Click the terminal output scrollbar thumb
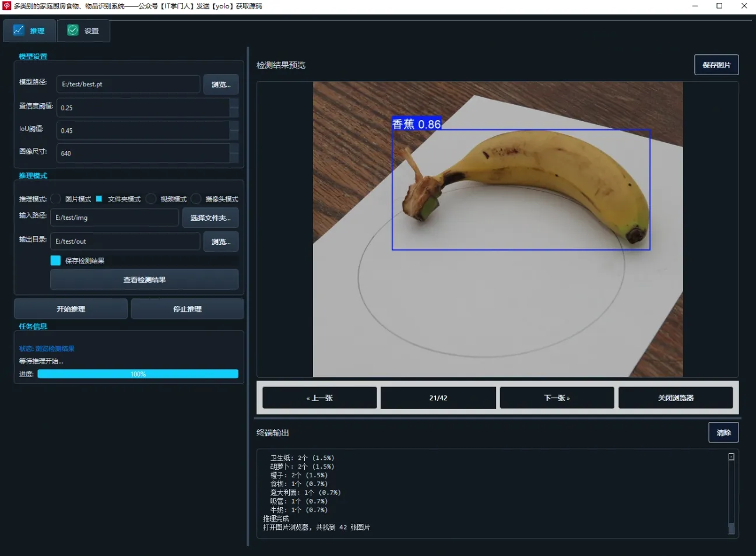756x556 pixels. [x=731, y=528]
